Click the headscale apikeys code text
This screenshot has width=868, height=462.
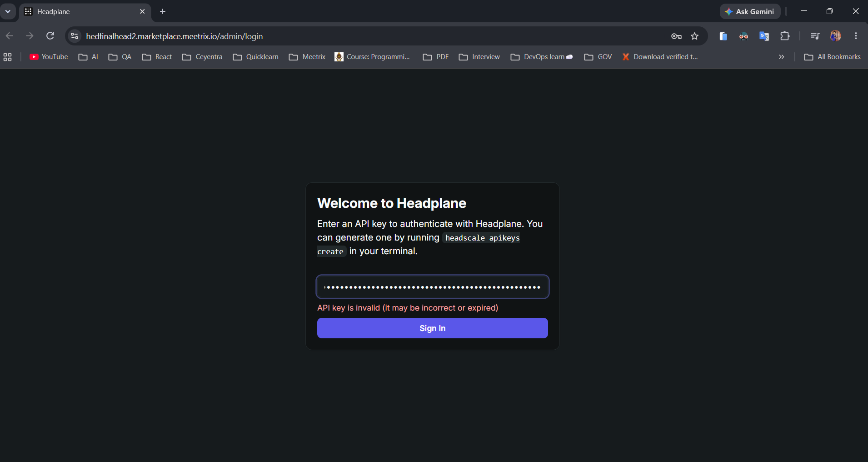[482, 238]
